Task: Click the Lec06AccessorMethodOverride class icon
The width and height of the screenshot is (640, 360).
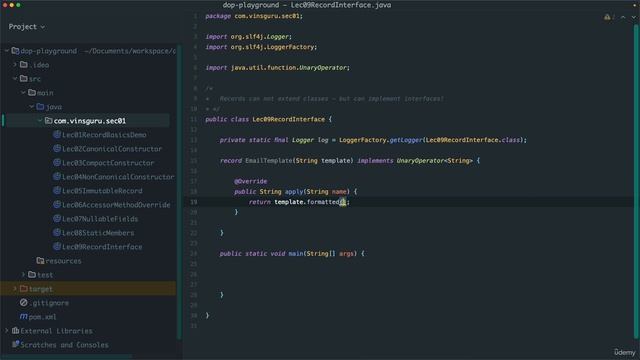Action: click(57, 204)
